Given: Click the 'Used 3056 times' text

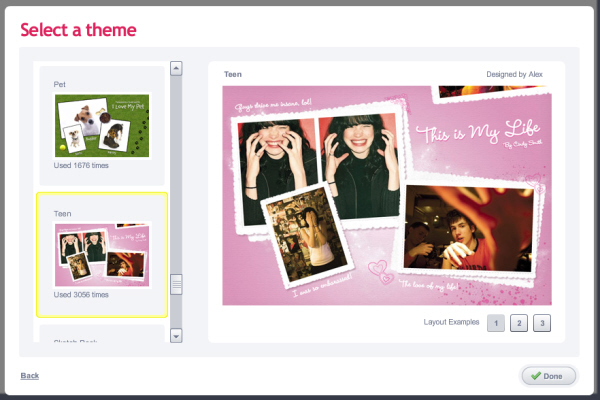Looking at the screenshot, I should click(81, 295).
